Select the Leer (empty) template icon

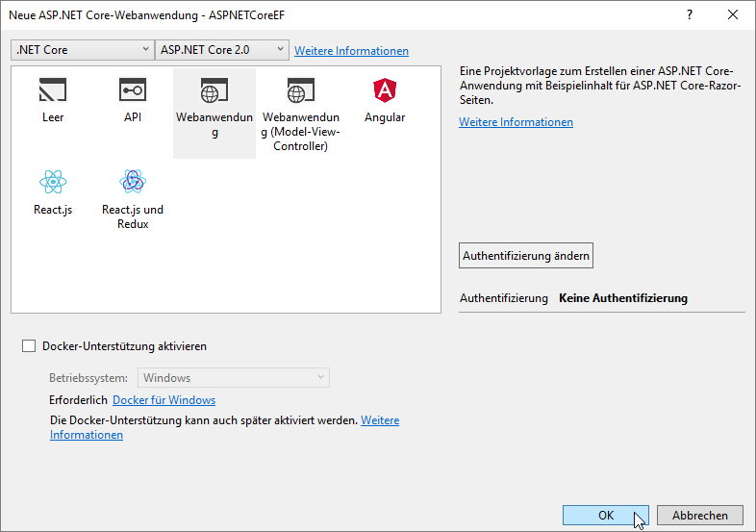53,91
